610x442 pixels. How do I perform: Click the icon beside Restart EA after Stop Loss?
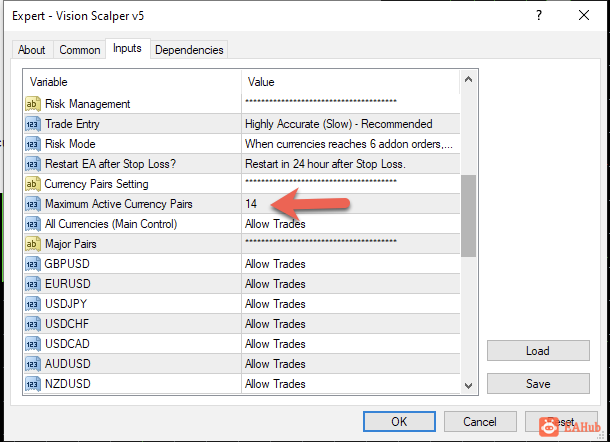coord(33,164)
